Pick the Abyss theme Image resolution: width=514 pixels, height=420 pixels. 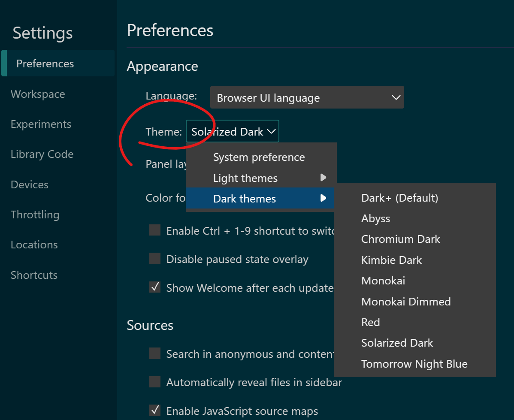pyautogui.click(x=414, y=218)
